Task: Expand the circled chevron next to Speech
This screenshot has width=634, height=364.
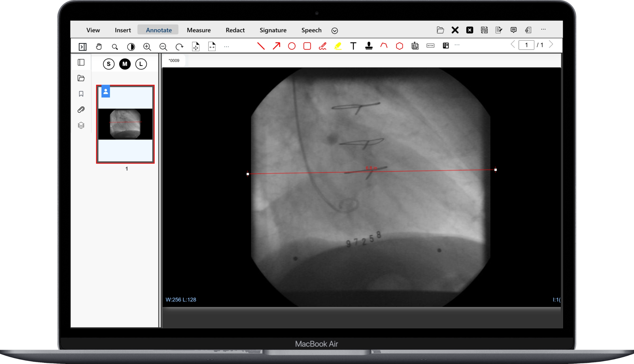Action: coord(335,30)
